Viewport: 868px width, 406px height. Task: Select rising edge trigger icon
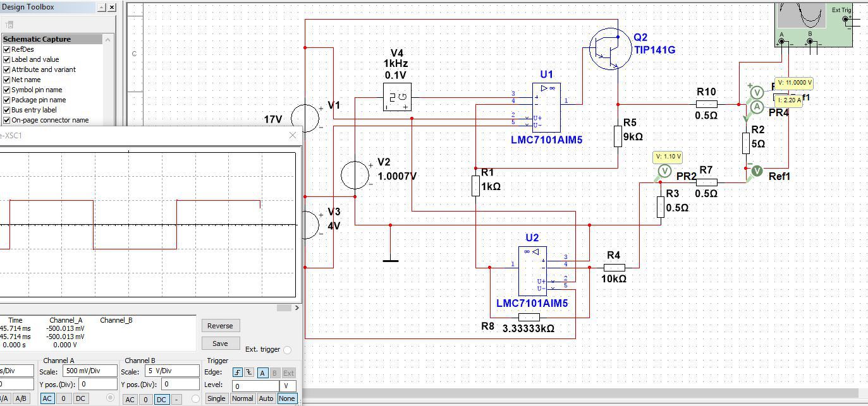(238, 373)
